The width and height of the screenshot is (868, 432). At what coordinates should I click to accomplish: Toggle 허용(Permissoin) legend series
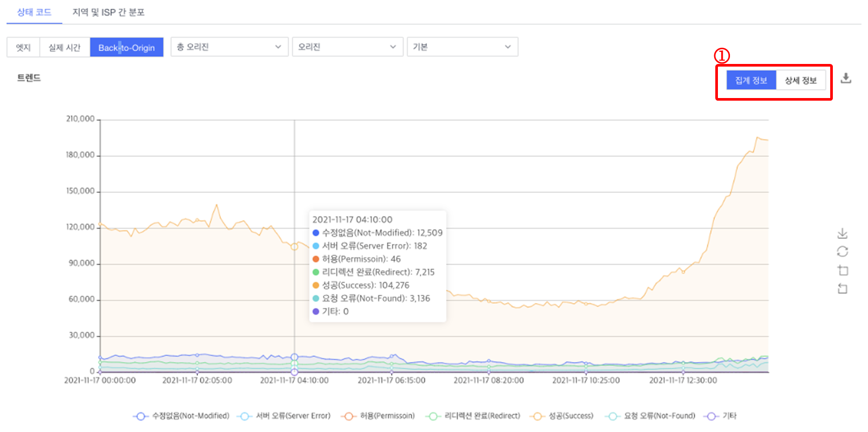point(378,416)
